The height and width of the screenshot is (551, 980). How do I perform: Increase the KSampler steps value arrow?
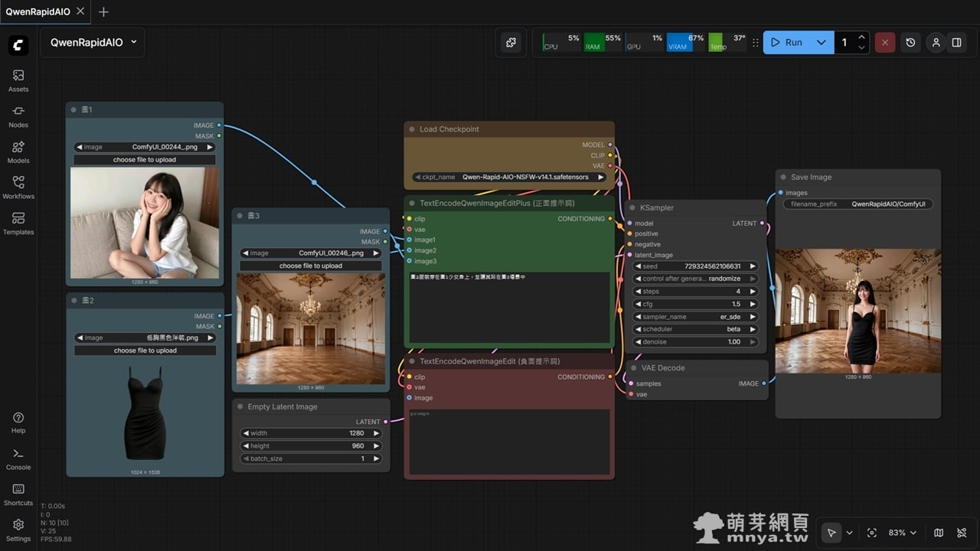(753, 292)
